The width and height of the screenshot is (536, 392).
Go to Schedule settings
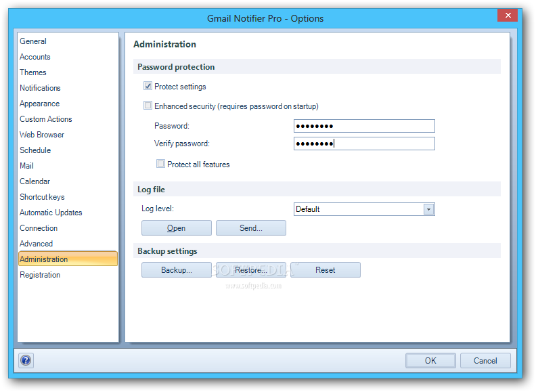click(x=68, y=150)
